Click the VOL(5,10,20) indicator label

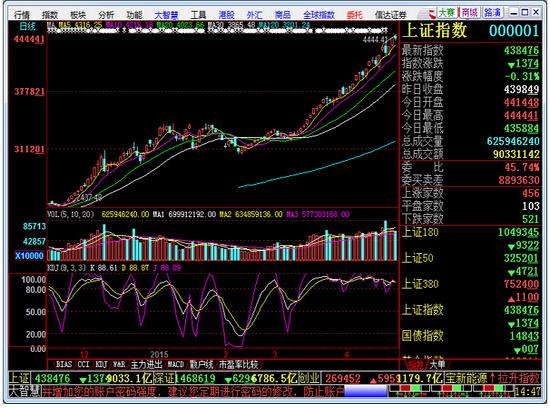(71, 214)
